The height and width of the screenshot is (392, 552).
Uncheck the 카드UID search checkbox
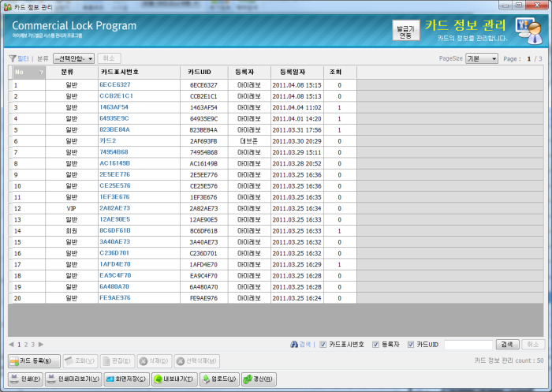pyautogui.click(x=412, y=345)
